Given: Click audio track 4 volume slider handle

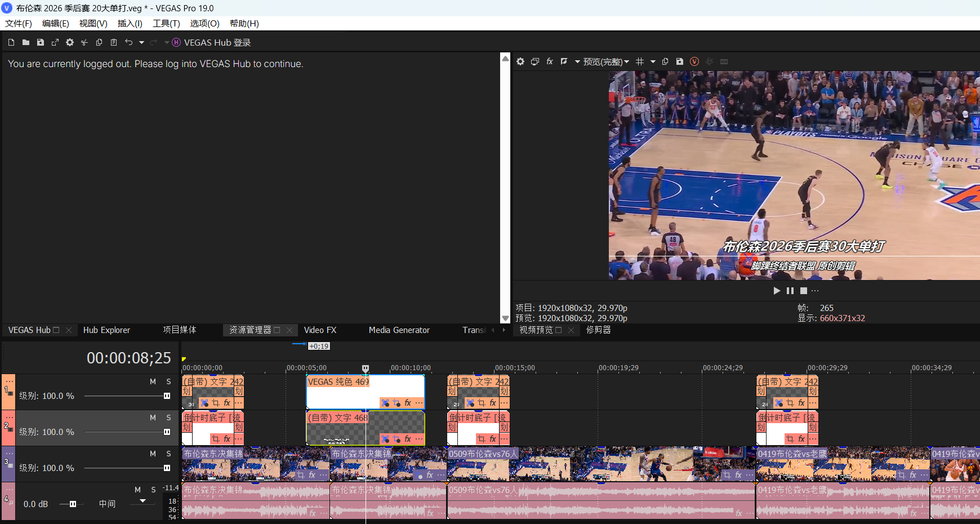Looking at the screenshot, I should tap(73, 504).
